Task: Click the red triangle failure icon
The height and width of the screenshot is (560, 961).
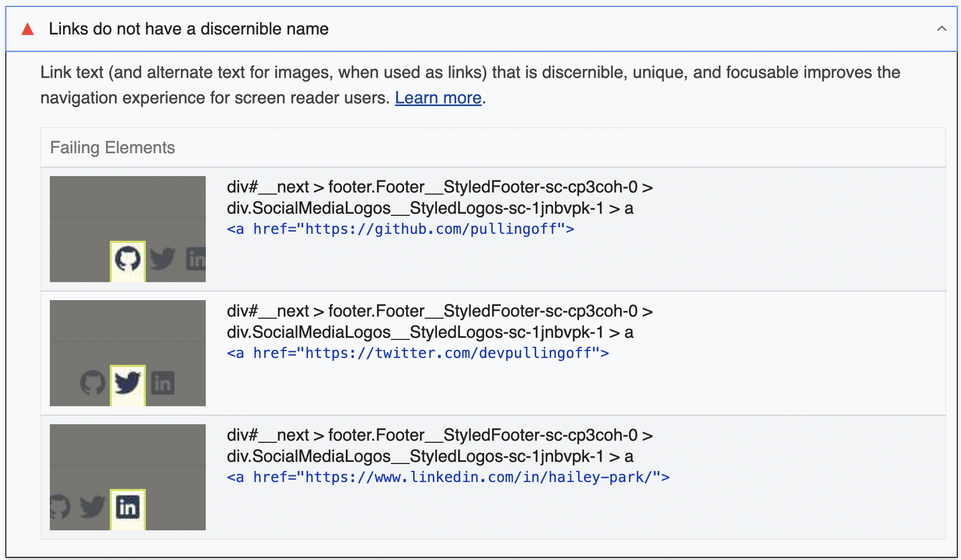Action: (28, 29)
